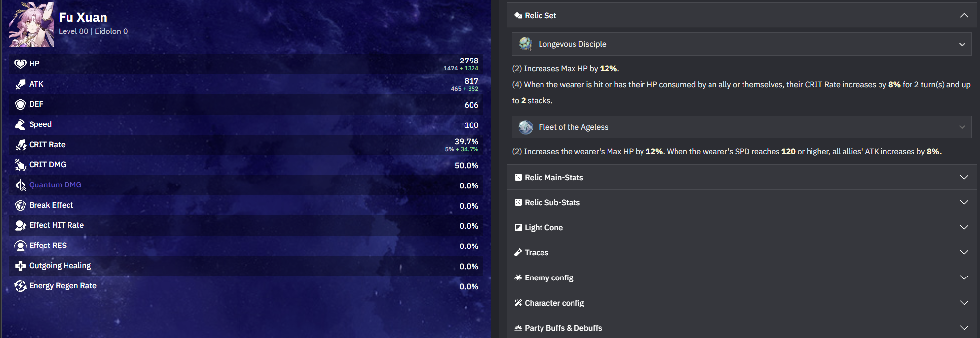Click the Break Effect icon
980x338 pixels.
(20, 205)
